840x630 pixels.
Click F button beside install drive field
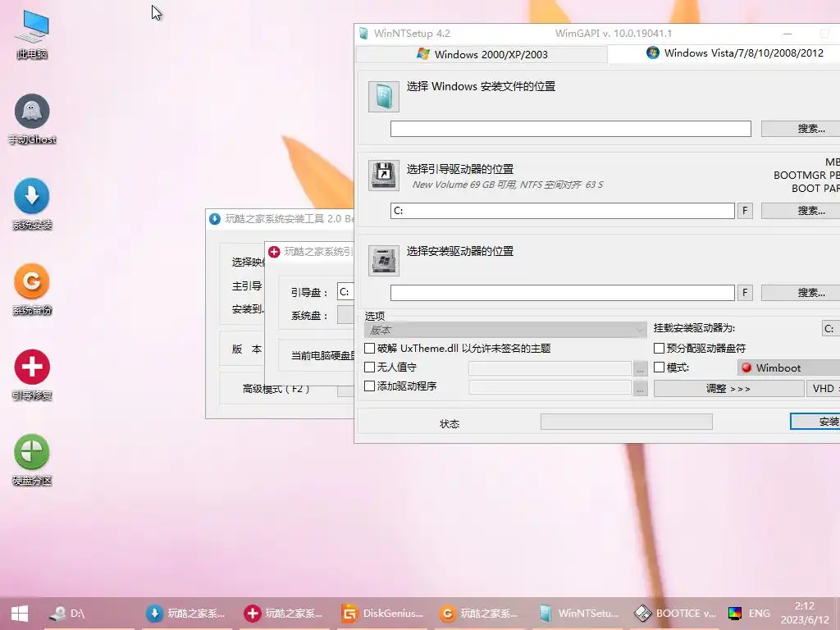click(745, 293)
